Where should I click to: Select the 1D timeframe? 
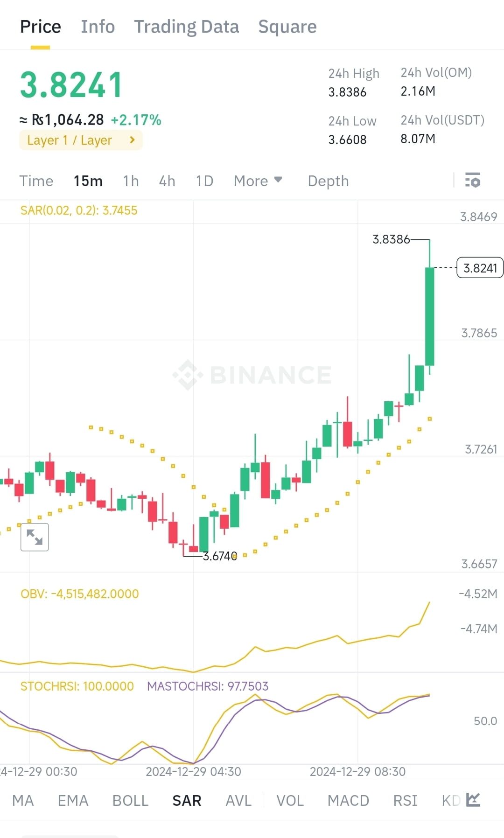(x=204, y=181)
